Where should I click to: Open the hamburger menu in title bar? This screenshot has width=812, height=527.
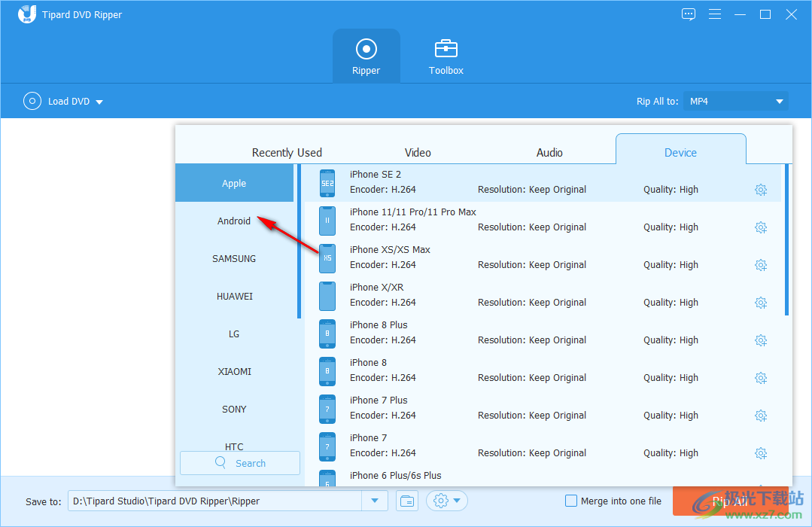coord(714,14)
